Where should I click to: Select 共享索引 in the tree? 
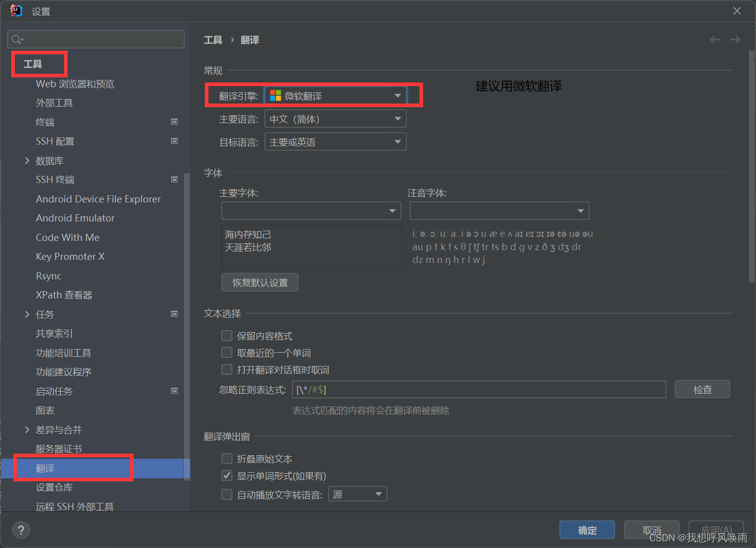point(54,334)
